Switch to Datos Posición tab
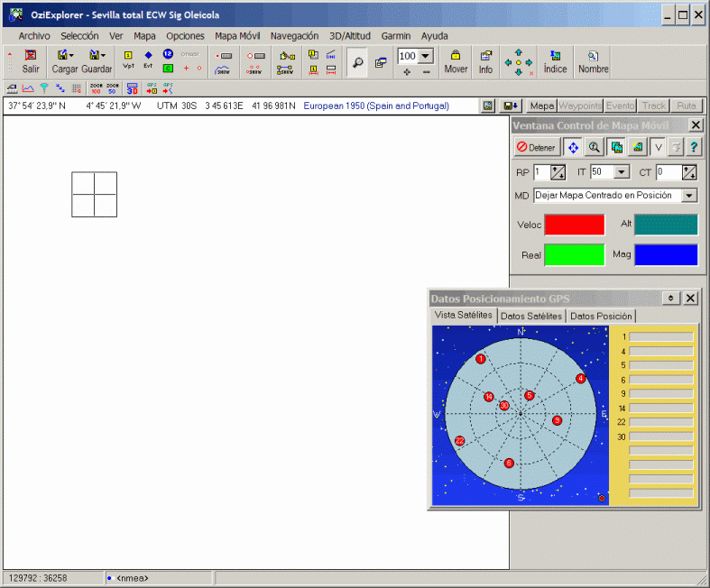Screen dimensions: 710x588 (x=602, y=316)
